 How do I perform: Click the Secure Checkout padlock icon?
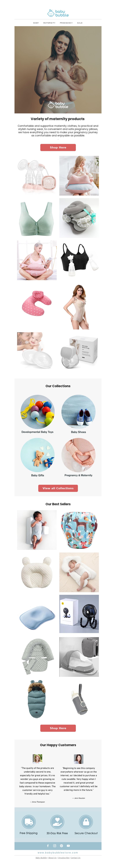(86, 822)
